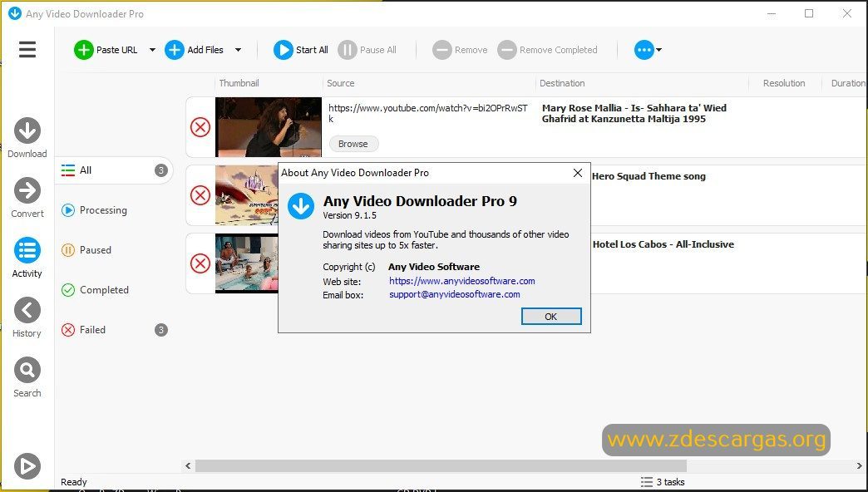The image size is (868, 492).
Task: Expand the Add Files dropdown arrow
Action: [x=238, y=50]
